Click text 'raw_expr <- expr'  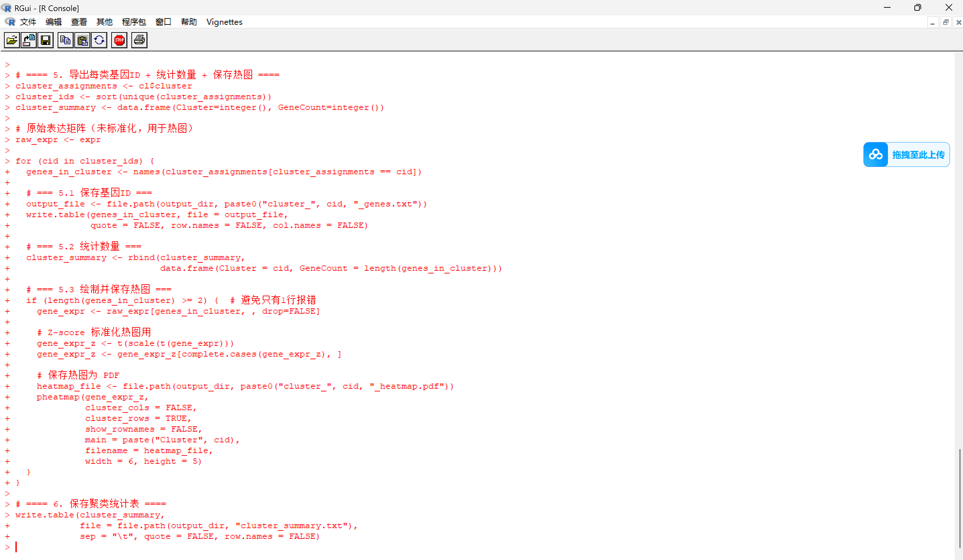tap(58, 139)
